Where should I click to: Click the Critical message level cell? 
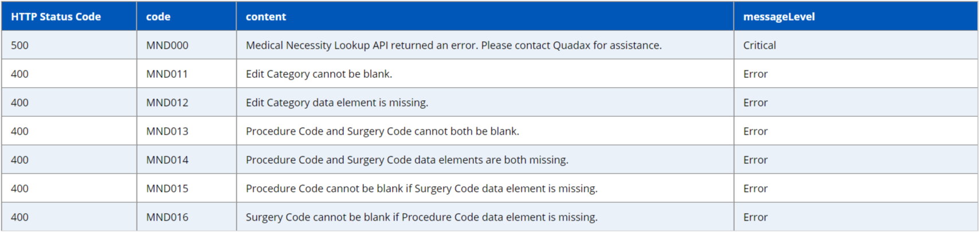[759, 45]
